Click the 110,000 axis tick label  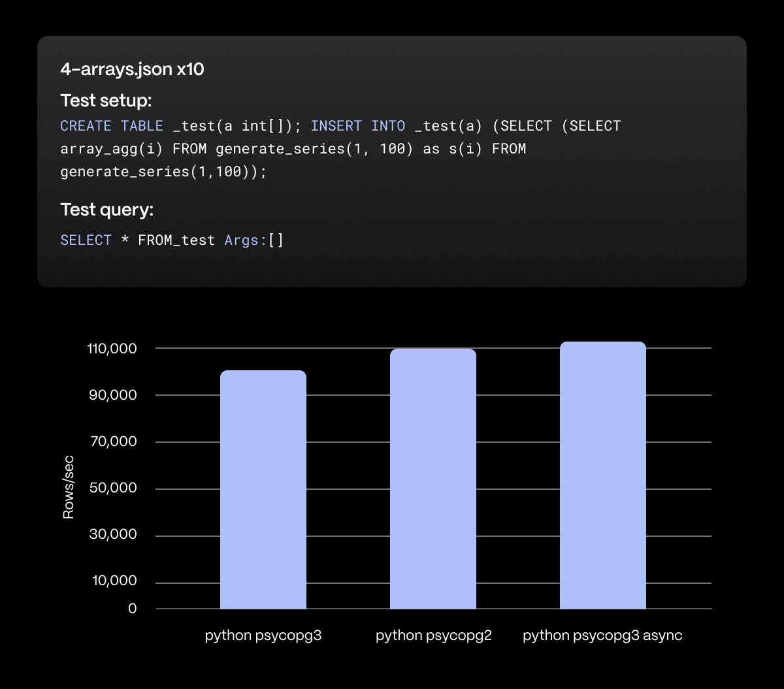[x=112, y=348]
